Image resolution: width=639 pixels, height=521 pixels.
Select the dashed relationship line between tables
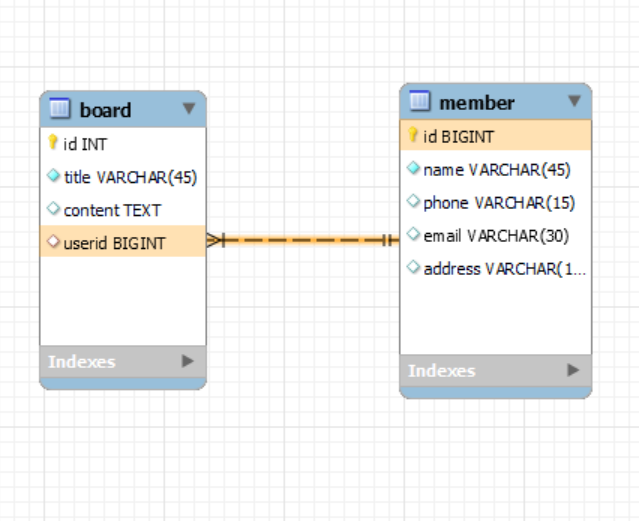[302, 240]
